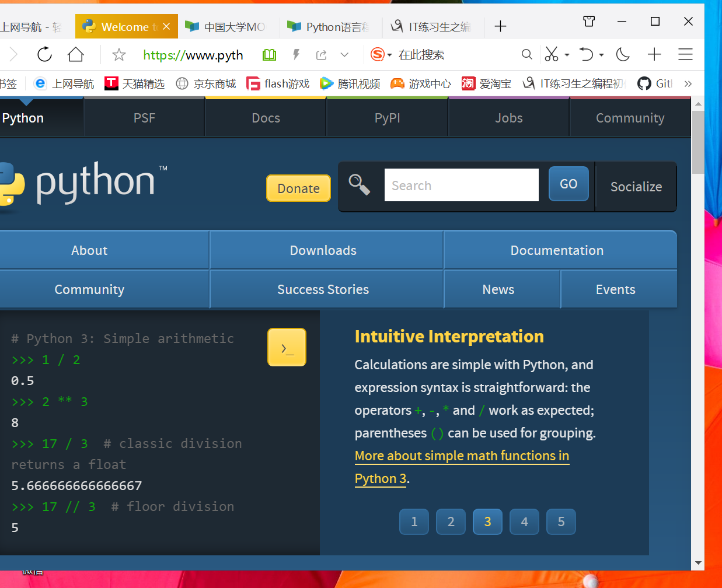Open the 京东商城 bookmark

tap(206, 83)
